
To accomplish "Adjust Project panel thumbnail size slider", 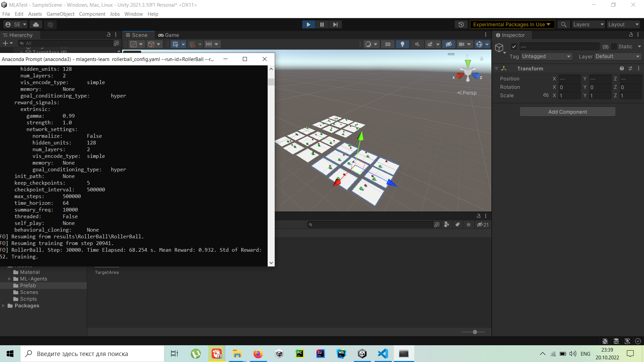I will [475, 332].
